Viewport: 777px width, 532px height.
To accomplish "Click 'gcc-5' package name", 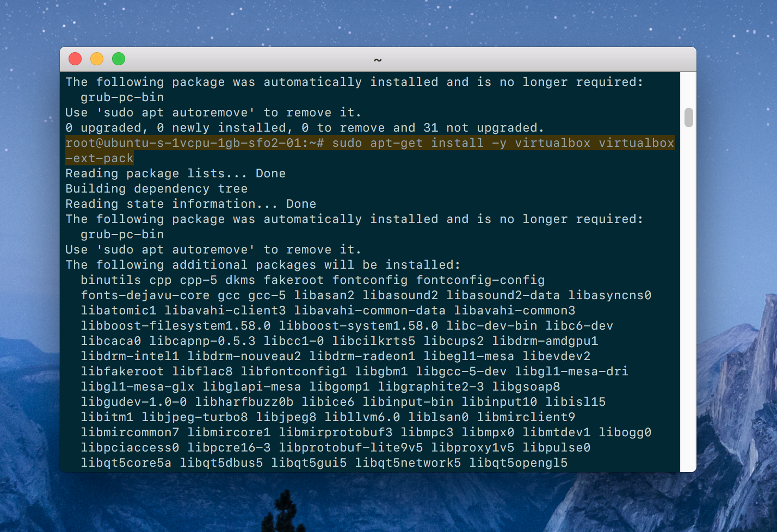I will (x=267, y=295).
